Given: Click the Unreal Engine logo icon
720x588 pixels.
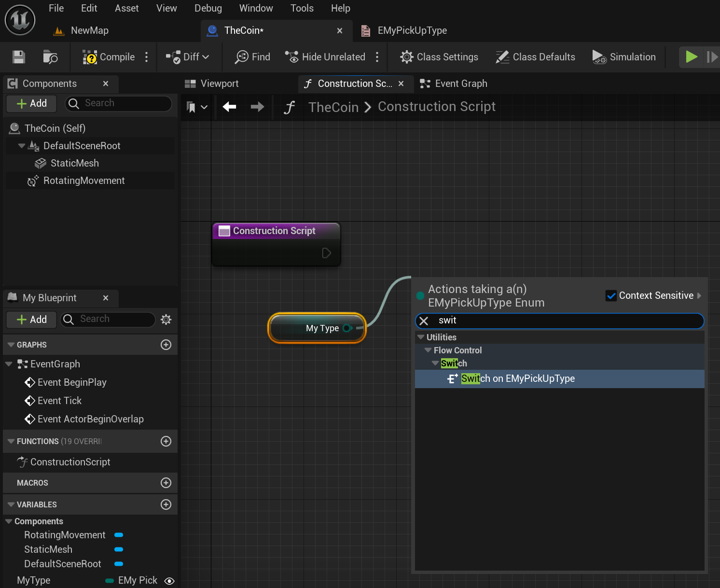Looking at the screenshot, I should tap(20, 20).
